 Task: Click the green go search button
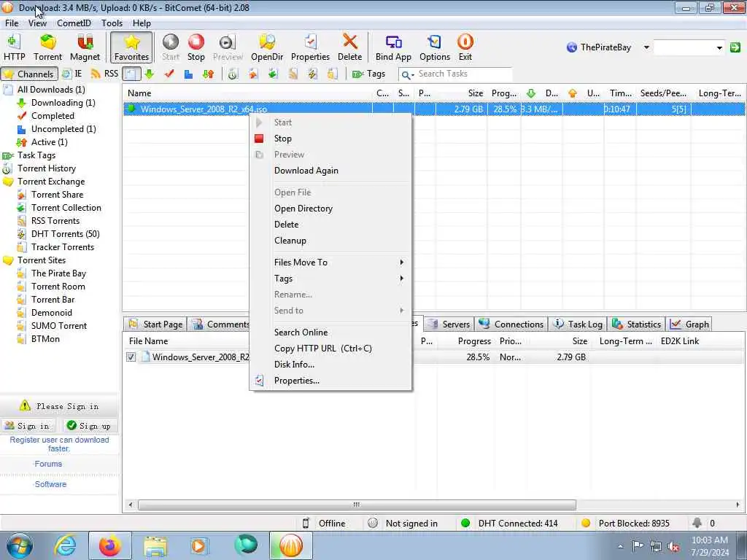coord(735,47)
